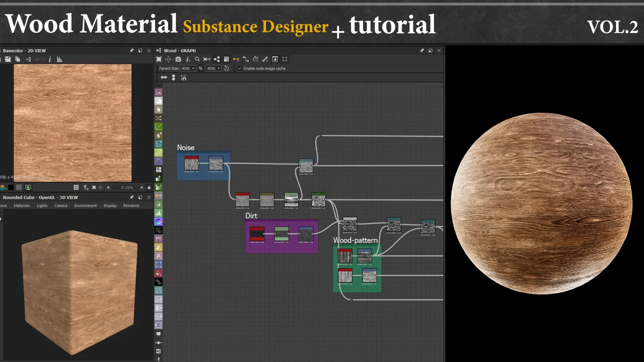The image size is (644, 362).
Task: Click the 8.35% zoom value field
Action: [127, 187]
